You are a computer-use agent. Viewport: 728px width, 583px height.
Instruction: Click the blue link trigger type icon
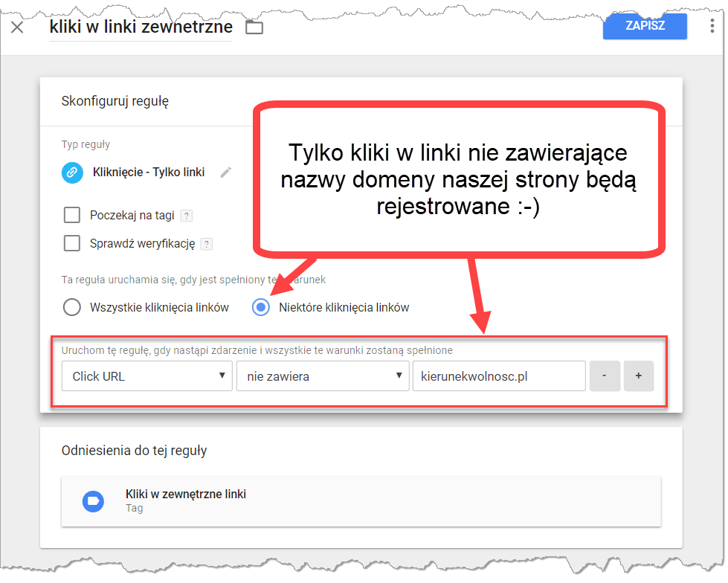72,172
